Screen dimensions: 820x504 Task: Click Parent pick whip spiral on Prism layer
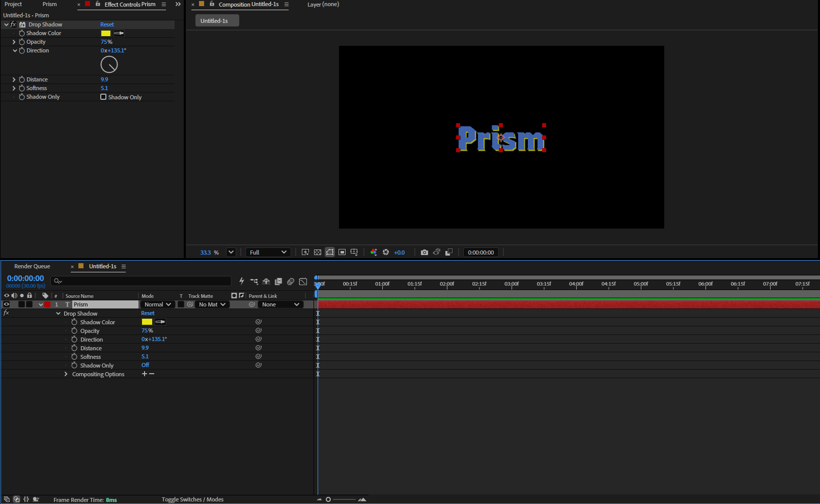pyautogui.click(x=252, y=304)
